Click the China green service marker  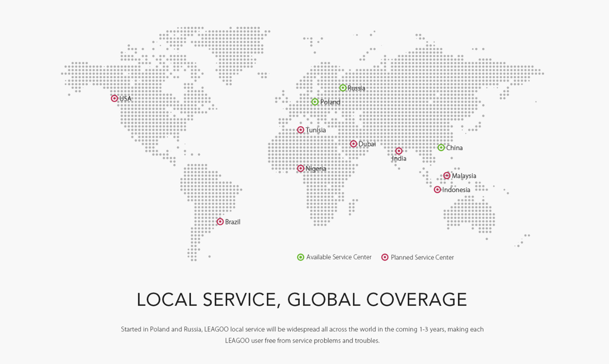(x=441, y=148)
